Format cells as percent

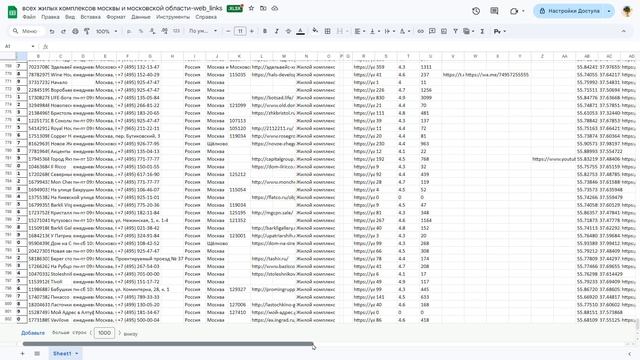141,31
